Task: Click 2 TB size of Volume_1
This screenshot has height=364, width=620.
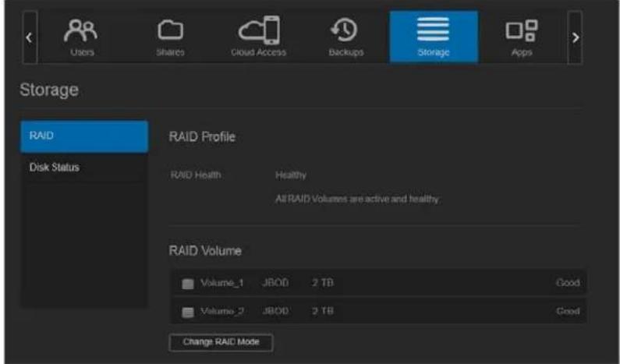Action: click(322, 283)
